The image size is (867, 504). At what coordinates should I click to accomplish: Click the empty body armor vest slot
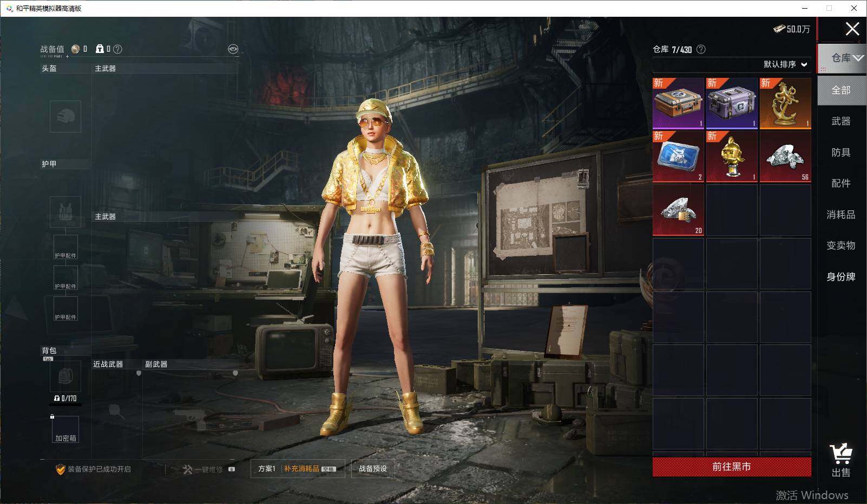click(x=65, y=211)
